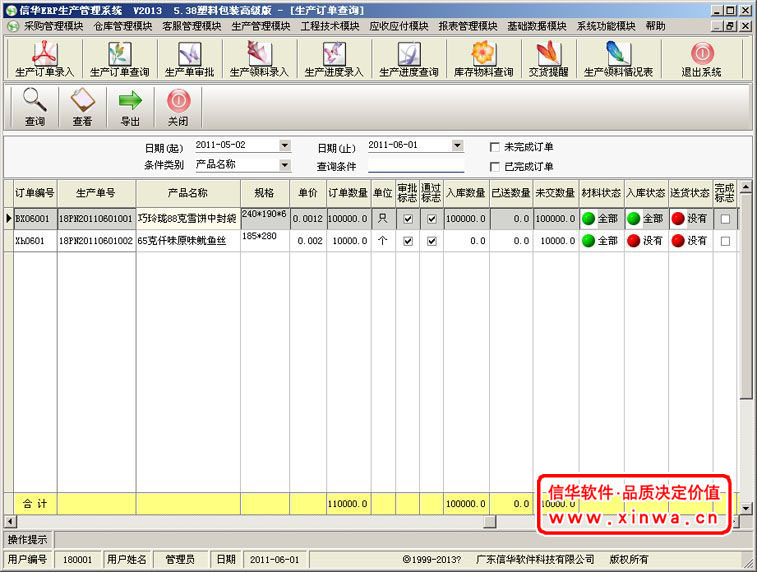Sort by 生产单号 column header
This screenshot has width=757, height=572.
tap(97, 193)
